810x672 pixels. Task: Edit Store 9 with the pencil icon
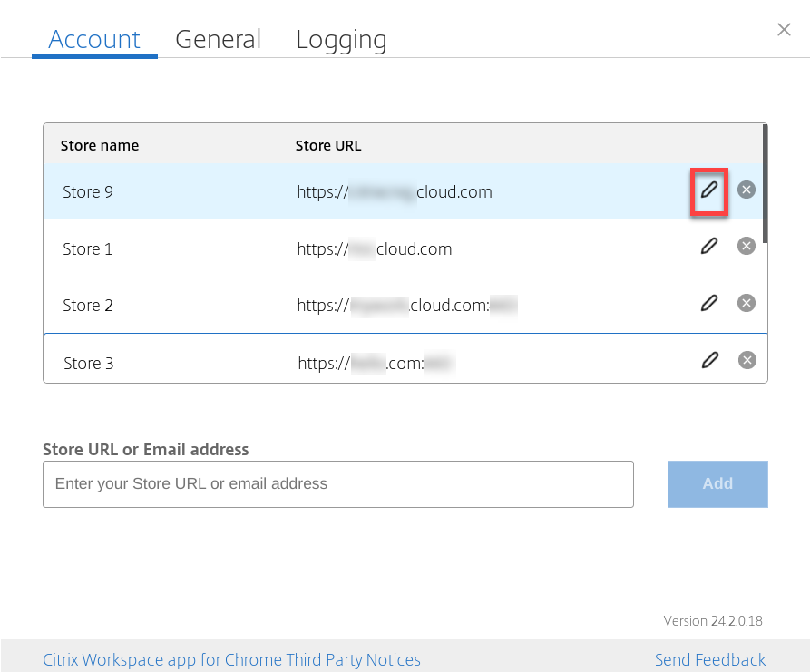click(x=709, y=190)
